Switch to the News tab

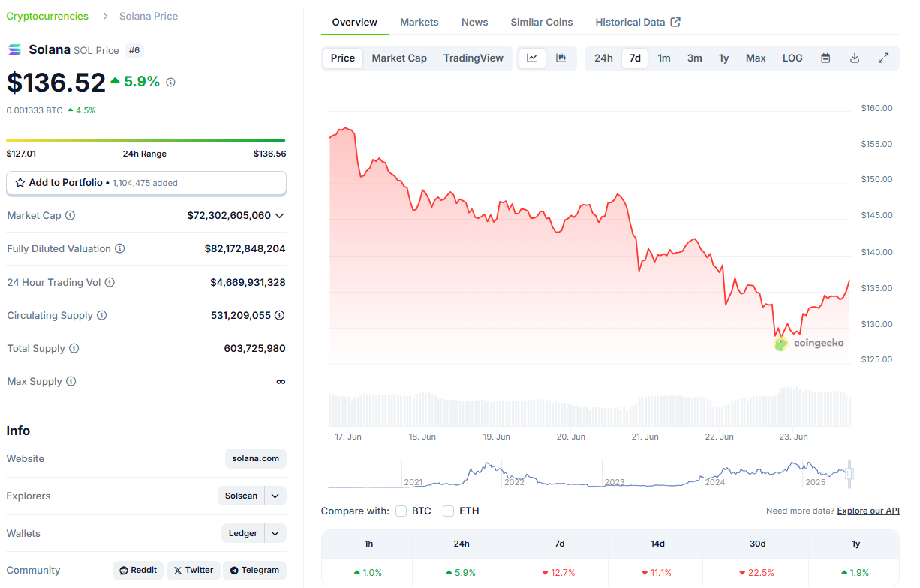475,22
